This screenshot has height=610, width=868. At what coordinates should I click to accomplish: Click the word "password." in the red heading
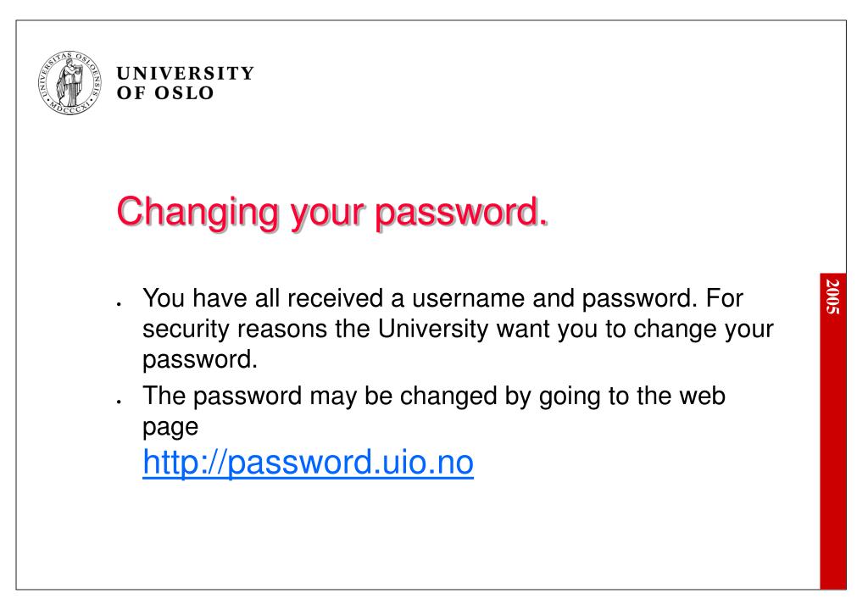[x=462, y=213]
